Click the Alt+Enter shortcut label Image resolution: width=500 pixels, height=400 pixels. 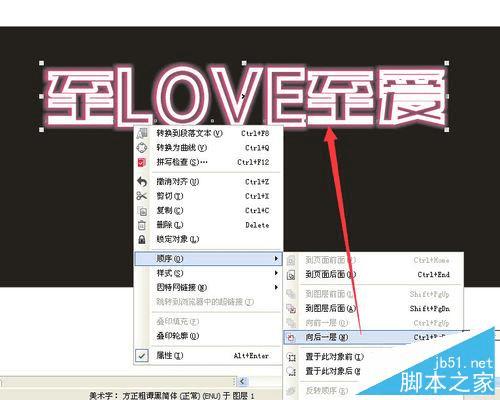(251, 356)
